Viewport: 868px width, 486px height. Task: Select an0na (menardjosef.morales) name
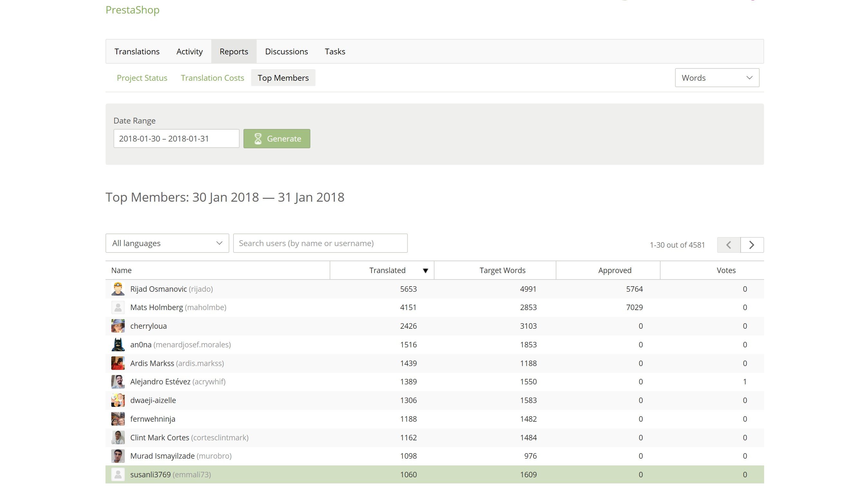click(181, 345)
